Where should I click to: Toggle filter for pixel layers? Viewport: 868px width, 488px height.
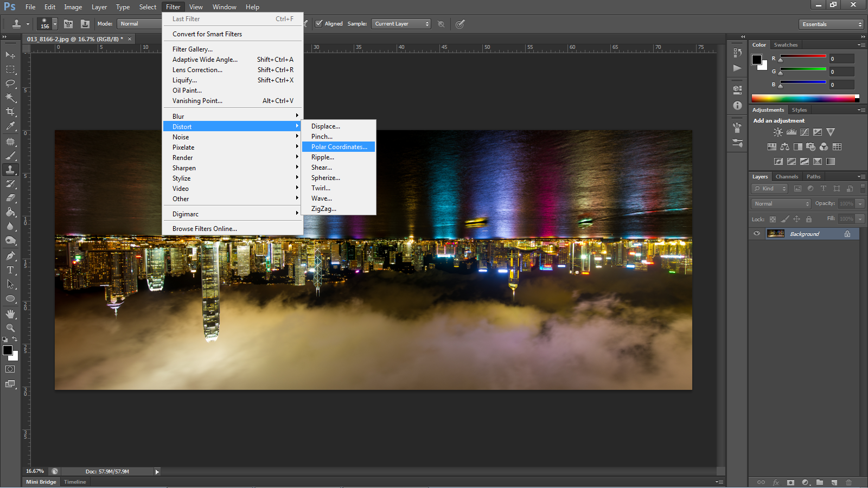797,189
